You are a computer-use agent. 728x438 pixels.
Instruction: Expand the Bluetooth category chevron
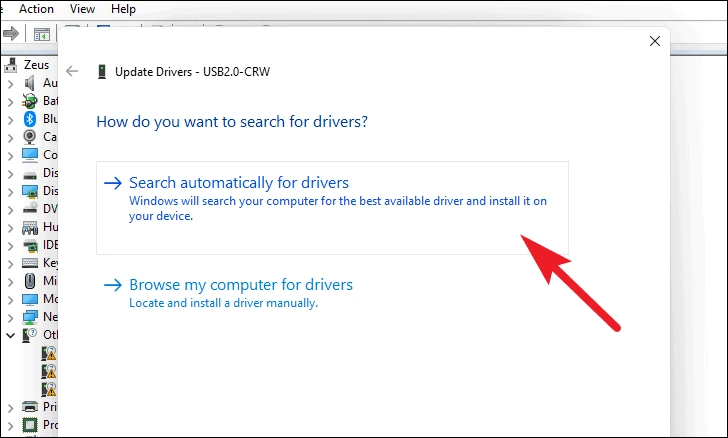click(11, 120)
